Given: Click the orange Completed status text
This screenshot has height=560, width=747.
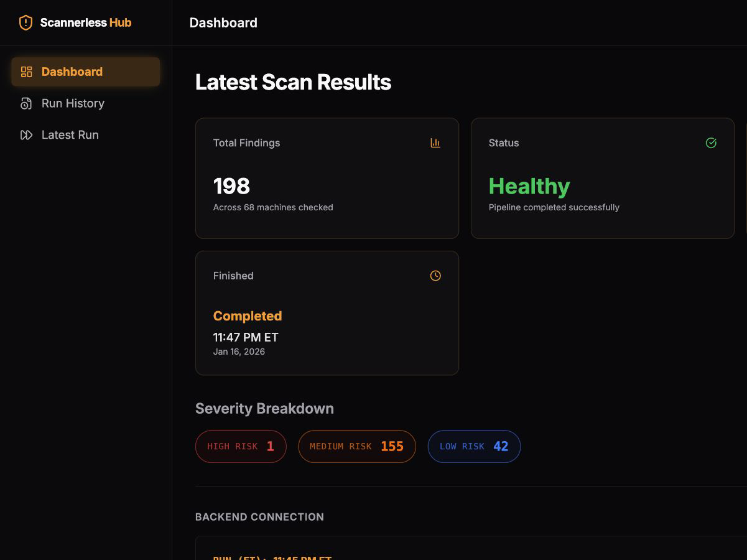Looking at the screenshot, I should click(x=248, y=316).
